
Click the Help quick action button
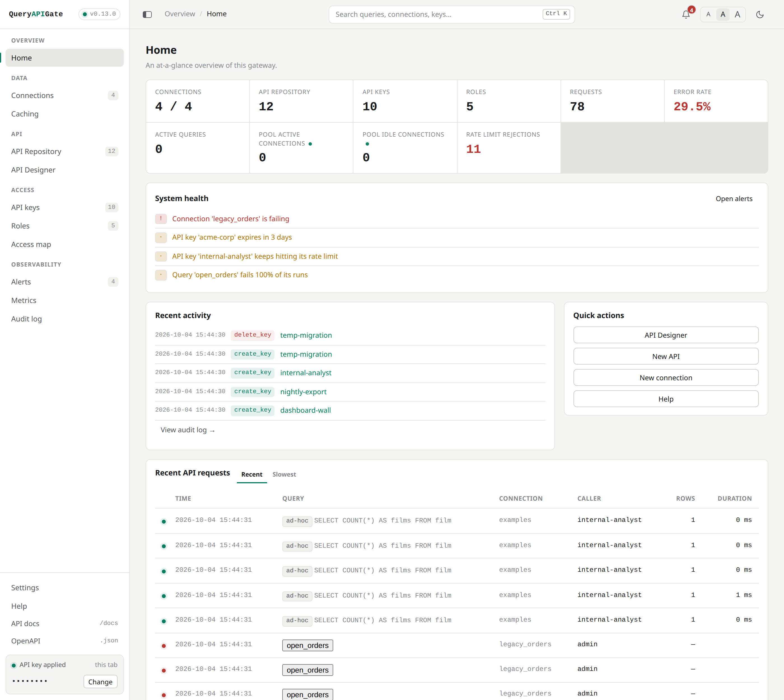[x=666, y=399]
